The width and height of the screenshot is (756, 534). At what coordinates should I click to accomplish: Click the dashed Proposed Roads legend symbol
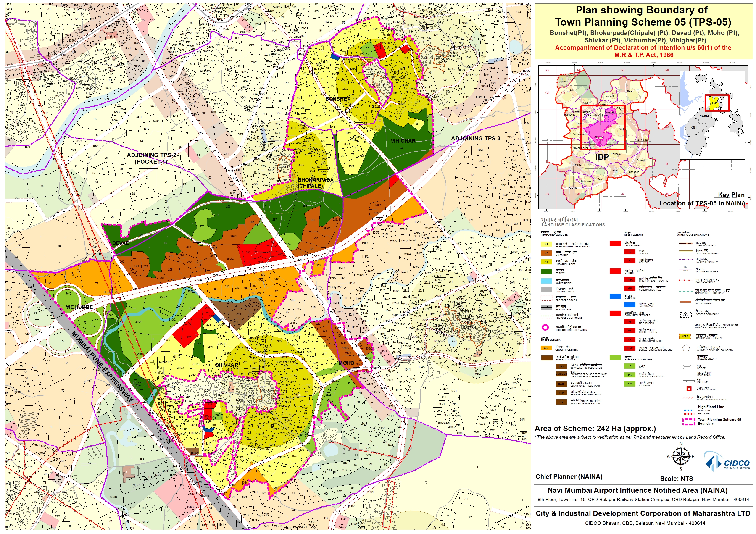[546, 298]
